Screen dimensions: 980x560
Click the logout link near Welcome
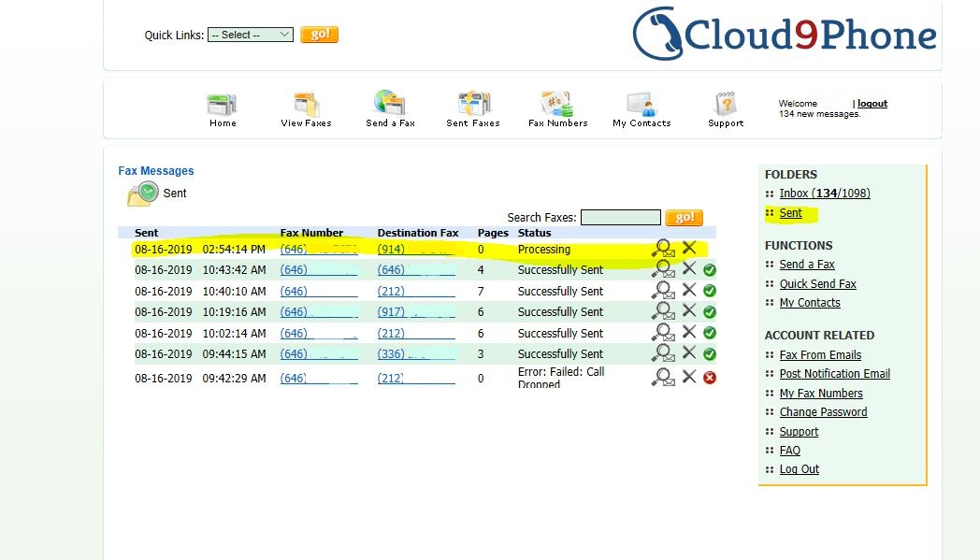coord(872,103)
